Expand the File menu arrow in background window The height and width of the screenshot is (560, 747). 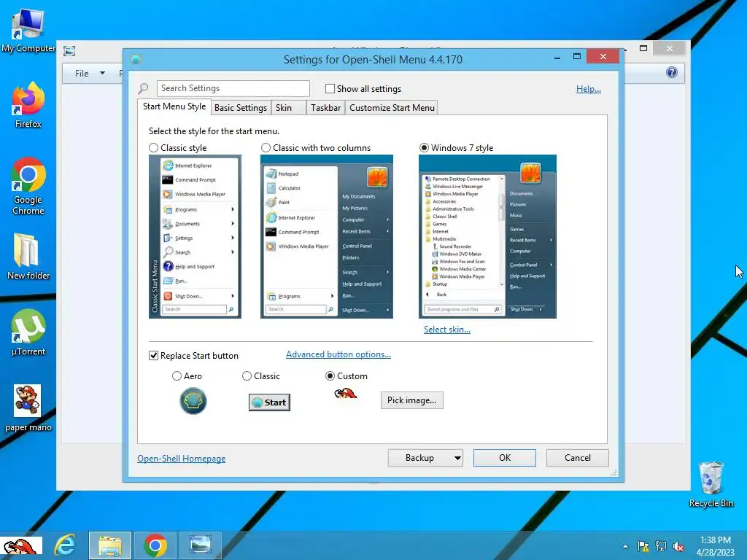click(102, 74)
